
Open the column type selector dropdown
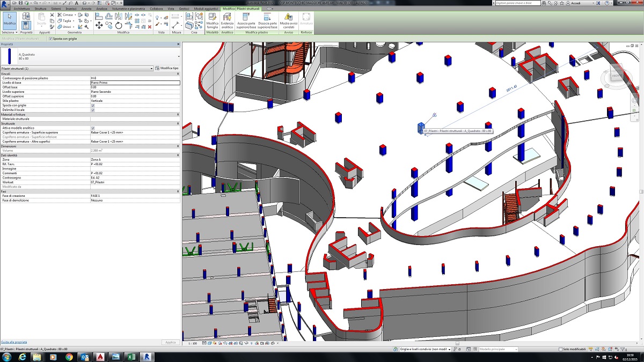point(178,56)
